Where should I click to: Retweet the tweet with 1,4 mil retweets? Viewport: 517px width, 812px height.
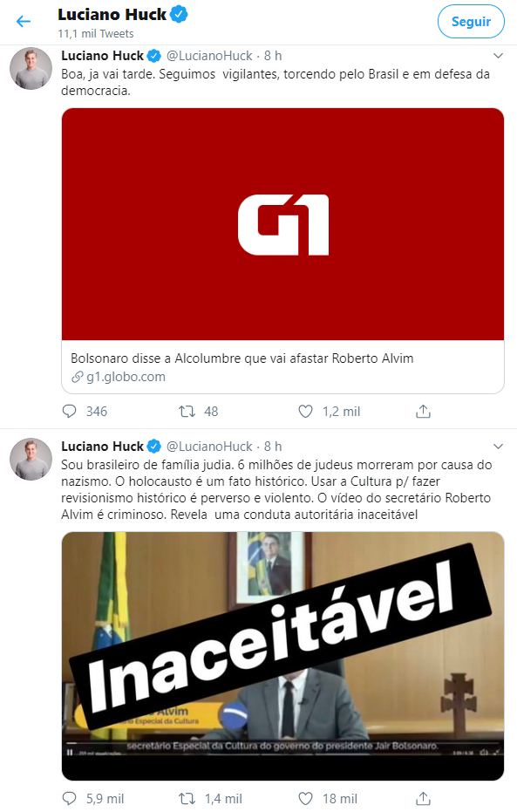coord(187,798)
